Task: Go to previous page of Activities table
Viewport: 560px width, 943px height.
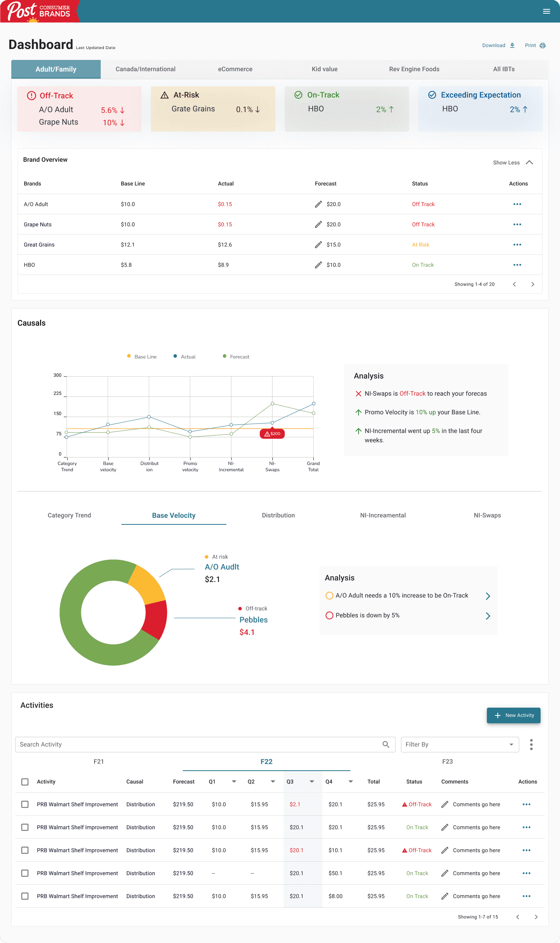Action: [518, 917]
